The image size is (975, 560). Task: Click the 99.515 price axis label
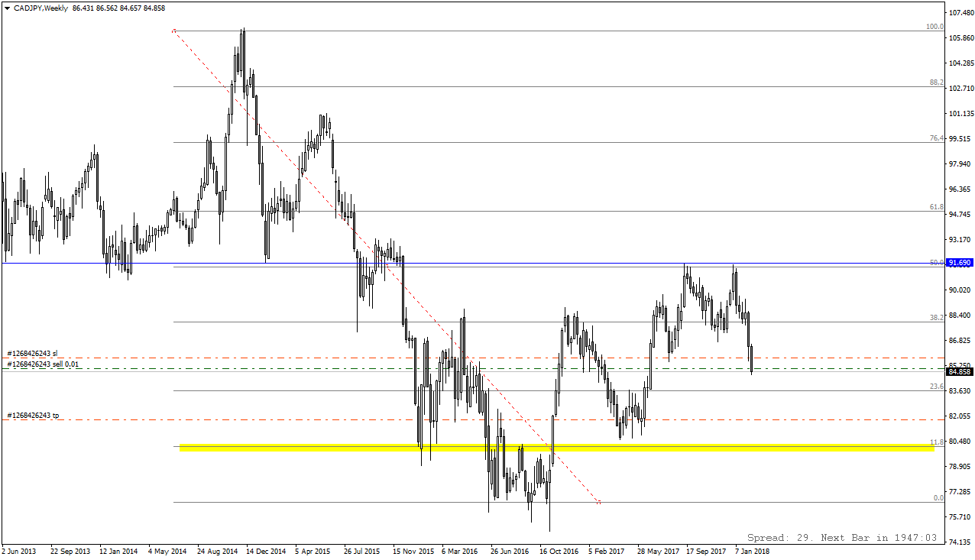point(959,139)
